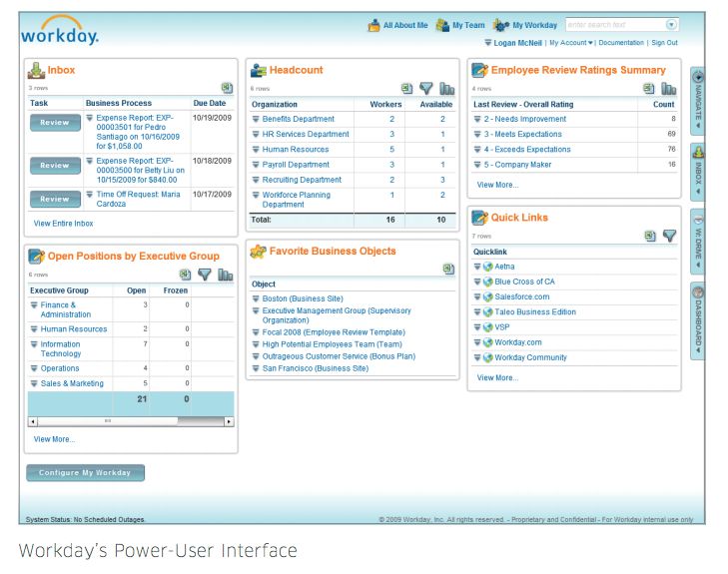Open the My Team menu
Screen dimensions: 728x574
tap(460, 25)
